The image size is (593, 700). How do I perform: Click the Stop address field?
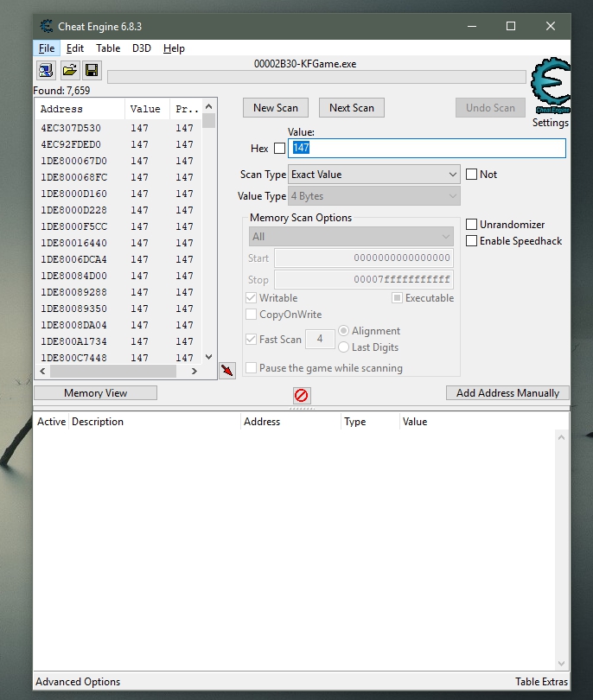(364, 279)
